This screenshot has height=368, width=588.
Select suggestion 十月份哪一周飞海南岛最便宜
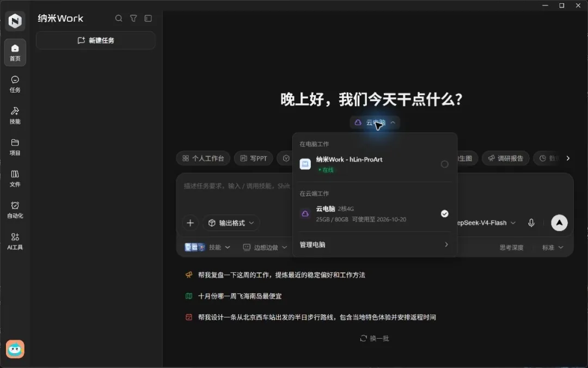click(234, 296)
